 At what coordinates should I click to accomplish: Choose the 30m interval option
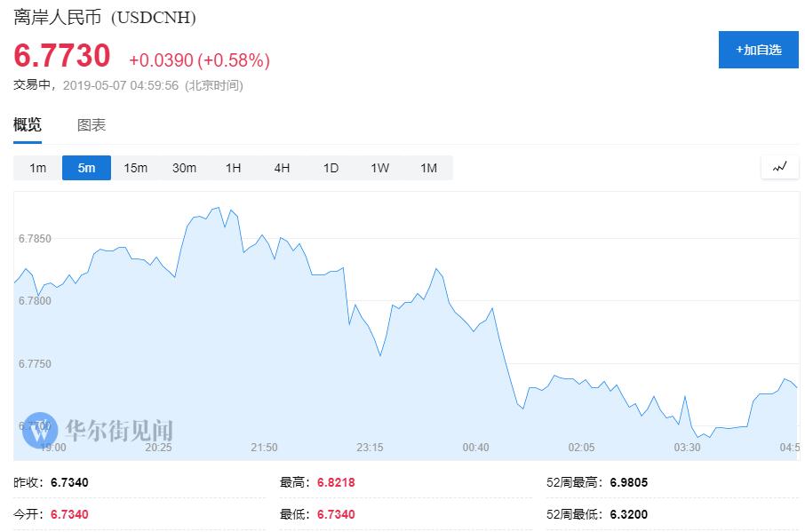coord(184,168)
